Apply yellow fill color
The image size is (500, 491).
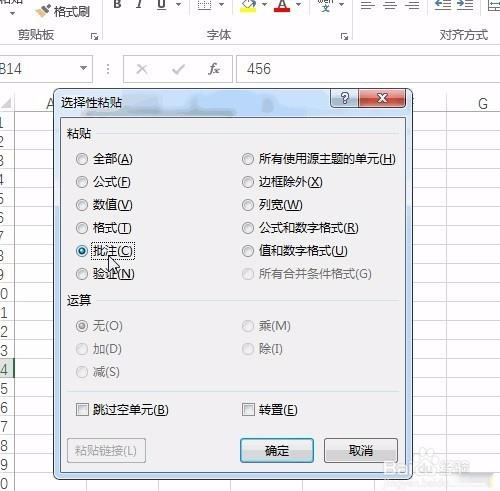[x=248, y=6]
